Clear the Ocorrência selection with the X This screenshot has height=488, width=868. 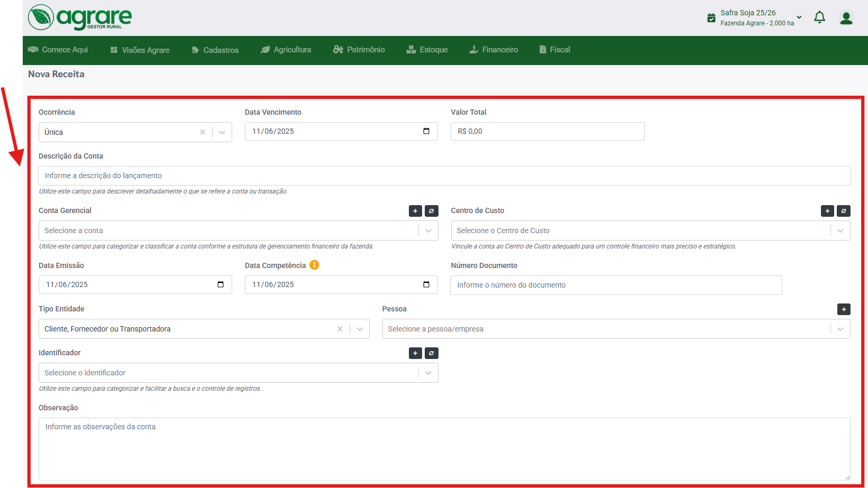coord(203,132)
